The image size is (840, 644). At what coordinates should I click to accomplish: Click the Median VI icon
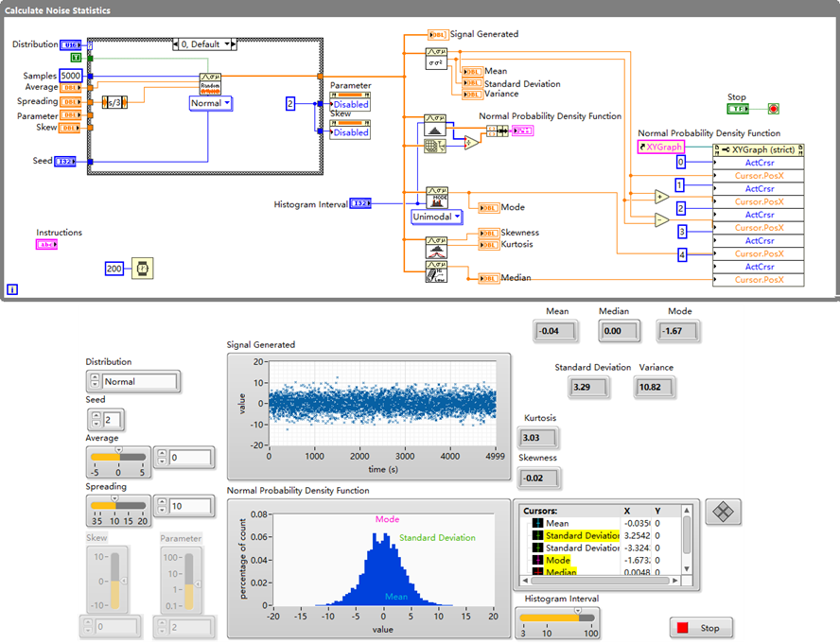click(x=436, y=271)
